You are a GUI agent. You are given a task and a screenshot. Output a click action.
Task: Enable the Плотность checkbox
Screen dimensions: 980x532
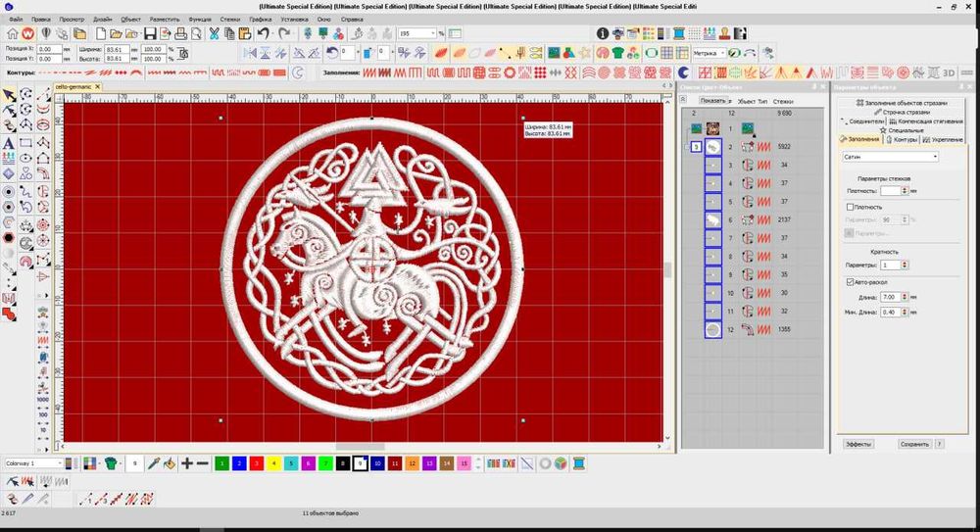[850, 207]
